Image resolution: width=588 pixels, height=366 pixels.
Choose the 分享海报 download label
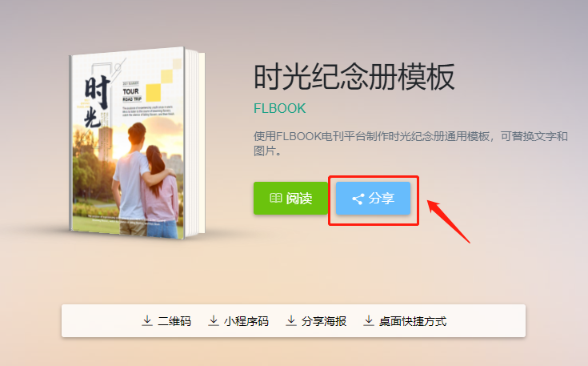point(324,321)
